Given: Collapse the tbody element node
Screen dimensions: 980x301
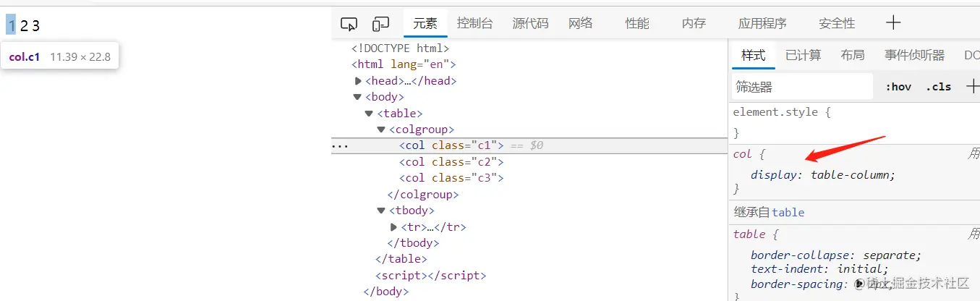Looking at the screenshot, I should coord(381,211).
